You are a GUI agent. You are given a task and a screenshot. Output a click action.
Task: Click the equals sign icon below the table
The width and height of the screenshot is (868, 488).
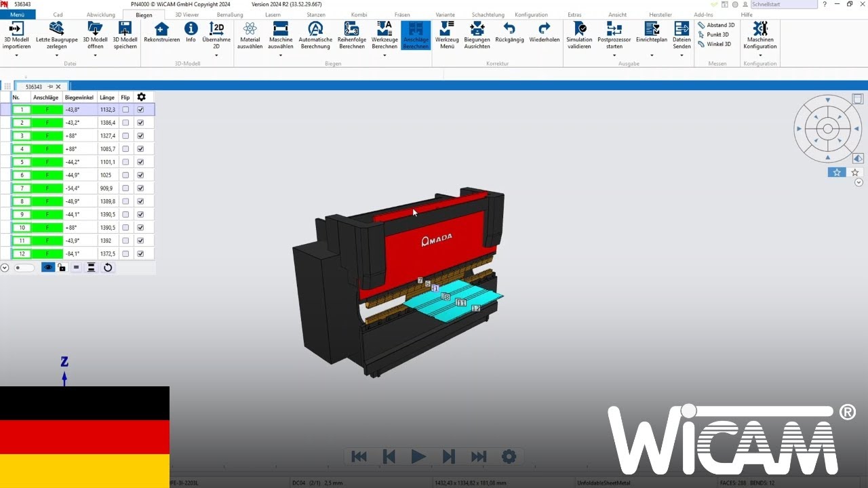tap(76, 268)
